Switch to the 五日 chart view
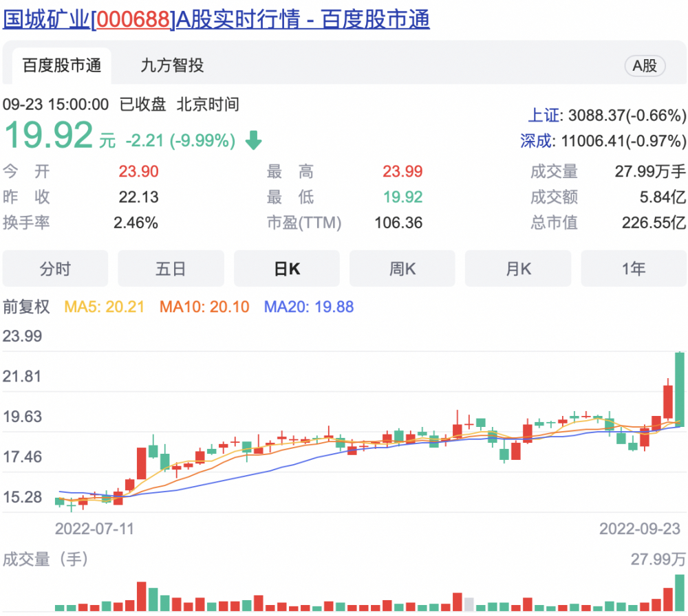 pos(171,269)
